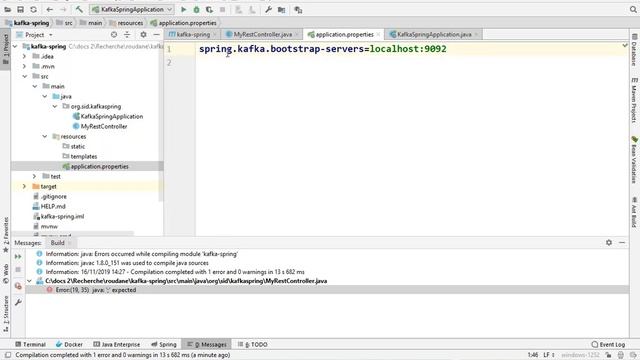This screenshot has height=360, width=640.
Task: Expand the target folder
Action: pos(24,186)
